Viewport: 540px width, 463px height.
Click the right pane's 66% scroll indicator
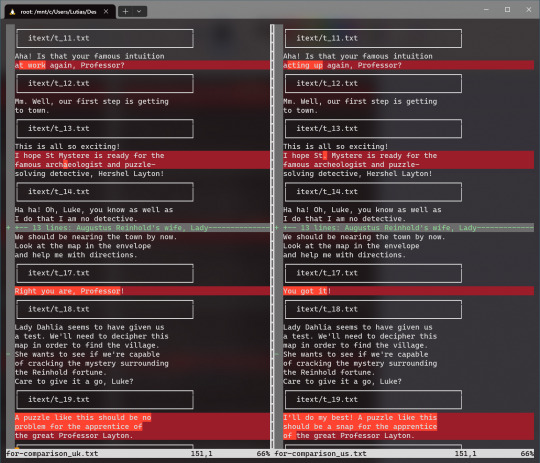(x=527, y=454)
